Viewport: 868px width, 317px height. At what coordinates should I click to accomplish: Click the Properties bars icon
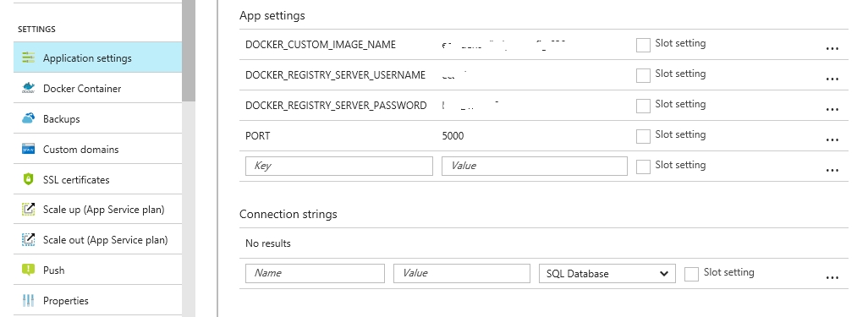(x=28, y=300)
